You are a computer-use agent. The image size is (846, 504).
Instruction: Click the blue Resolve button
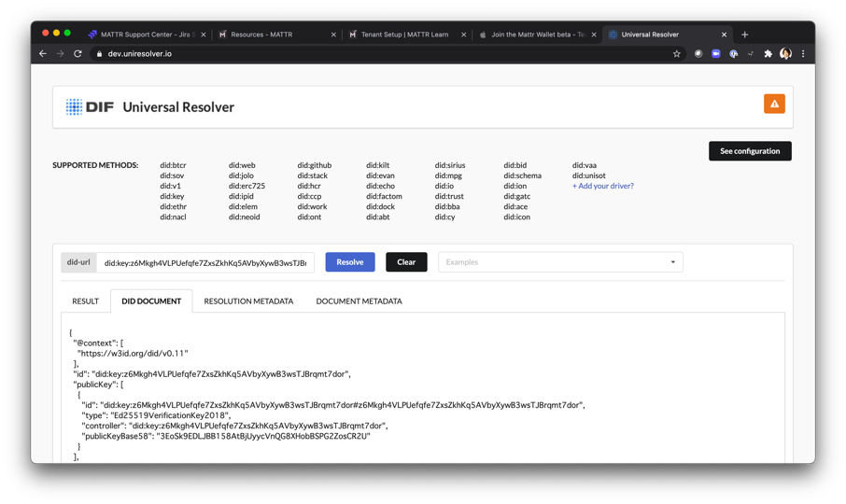click(349, 262)
